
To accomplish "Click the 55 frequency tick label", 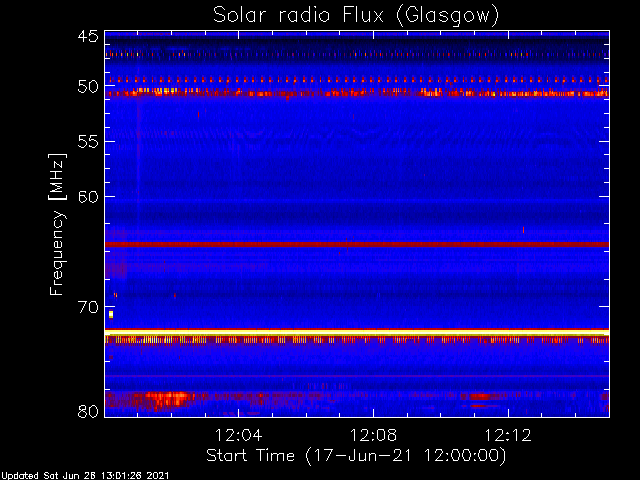I will tap(88, 142).
